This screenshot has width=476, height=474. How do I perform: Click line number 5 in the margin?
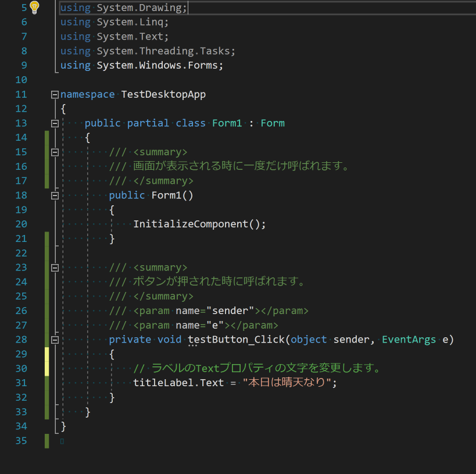24,8
